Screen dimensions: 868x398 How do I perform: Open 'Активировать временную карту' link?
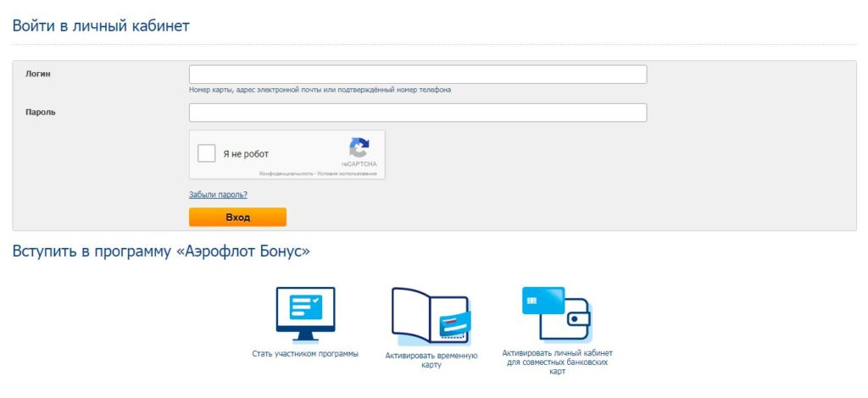[431, 361]
